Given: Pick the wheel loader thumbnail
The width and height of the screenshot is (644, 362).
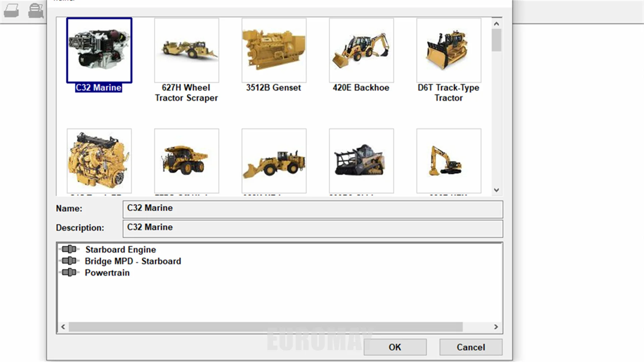Looking at the screenshot, I should (x=274, y=161).
